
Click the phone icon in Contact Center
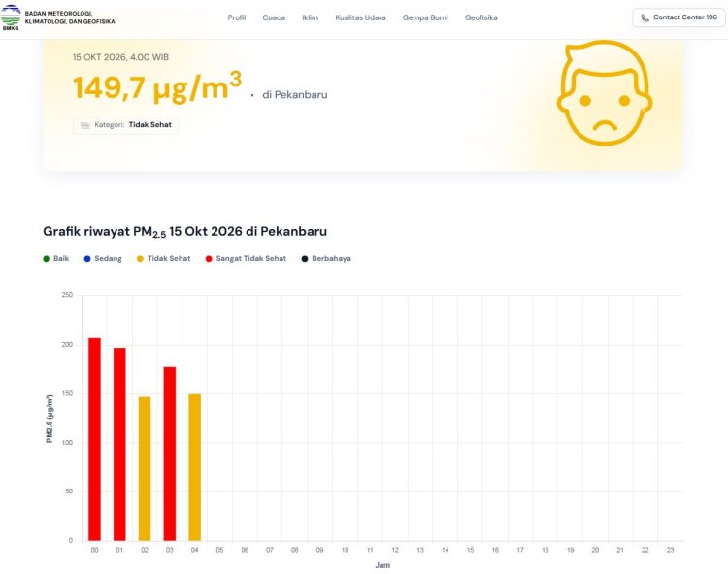[x=645, y=17]
